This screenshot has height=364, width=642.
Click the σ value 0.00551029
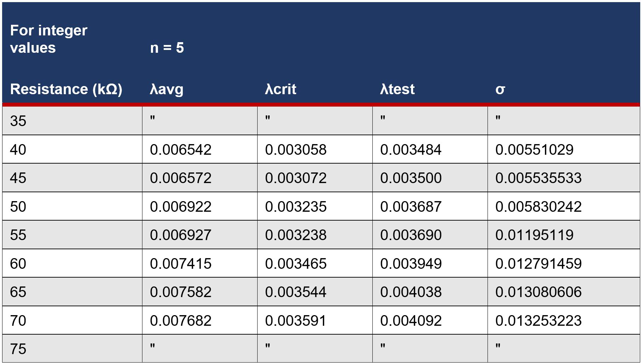(x=534, y=149)
